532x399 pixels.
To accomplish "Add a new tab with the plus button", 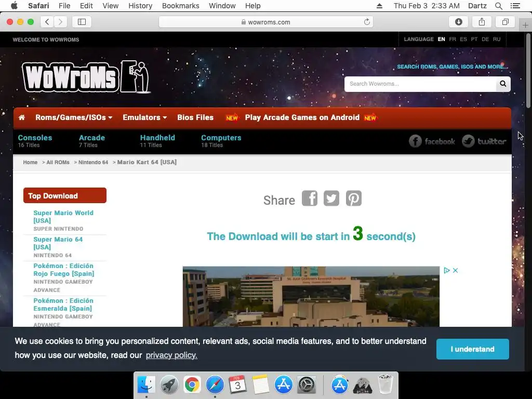I will coord(525,25).
